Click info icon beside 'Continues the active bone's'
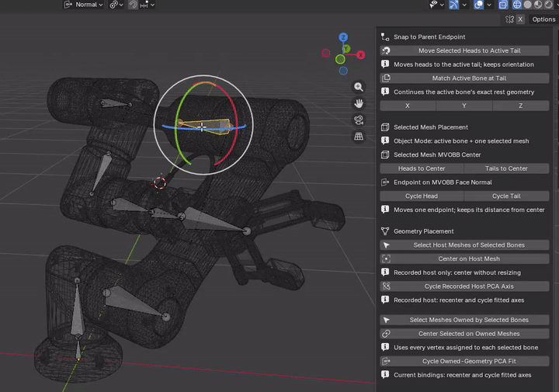 tap(385, 92)
